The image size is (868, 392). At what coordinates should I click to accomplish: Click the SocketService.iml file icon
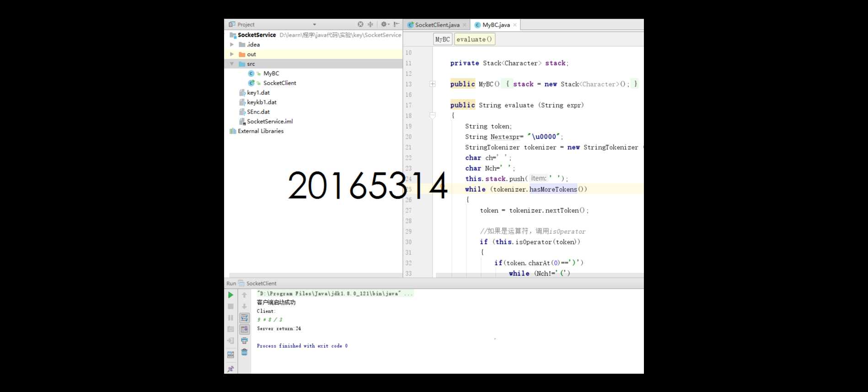(242, 121)
